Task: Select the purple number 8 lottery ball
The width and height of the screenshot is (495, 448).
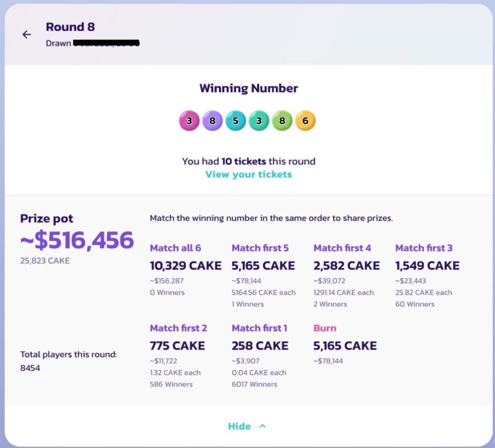Action: (x=212, y=120)
